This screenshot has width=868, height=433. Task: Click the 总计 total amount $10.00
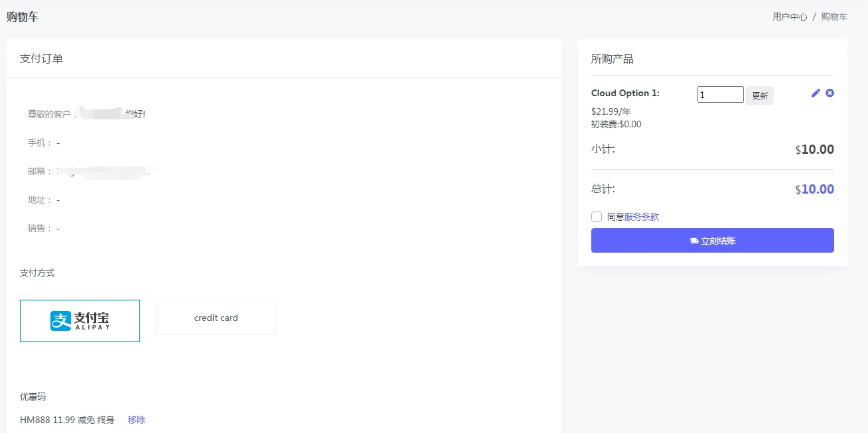[x=815, y=190]
